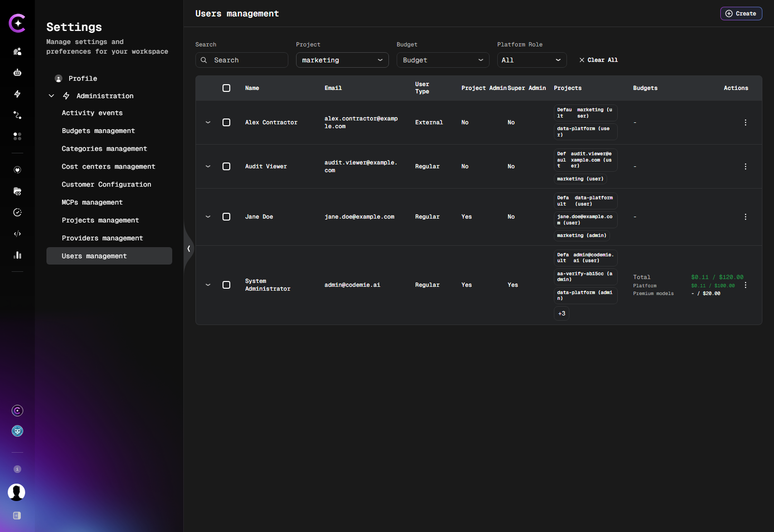This screenshot has height=532, width=774.
Task: Open Providers management page
Action: 102,238
